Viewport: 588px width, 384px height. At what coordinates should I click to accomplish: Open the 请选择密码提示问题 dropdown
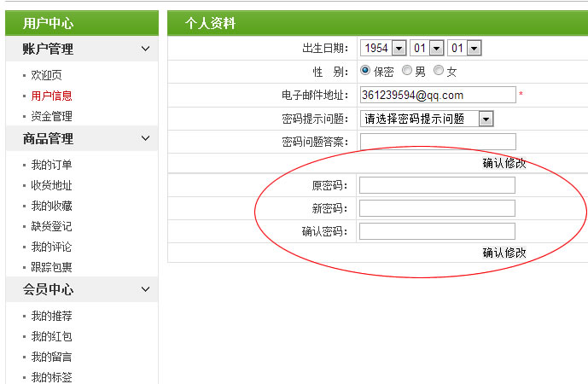(427, 119)
